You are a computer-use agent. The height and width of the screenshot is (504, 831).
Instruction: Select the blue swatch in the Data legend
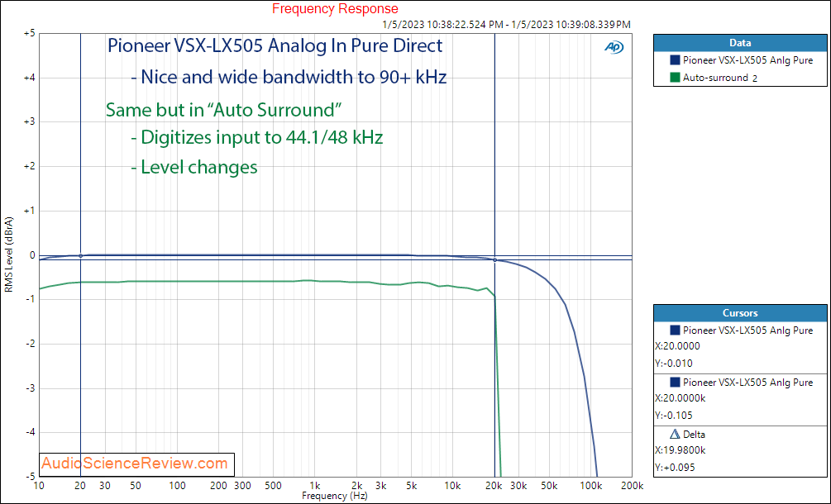675,59
